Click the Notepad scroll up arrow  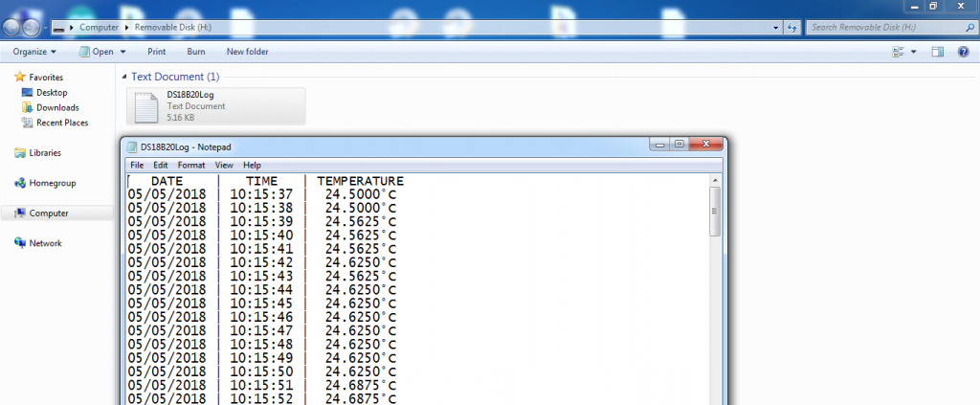(x=716, y=180)
